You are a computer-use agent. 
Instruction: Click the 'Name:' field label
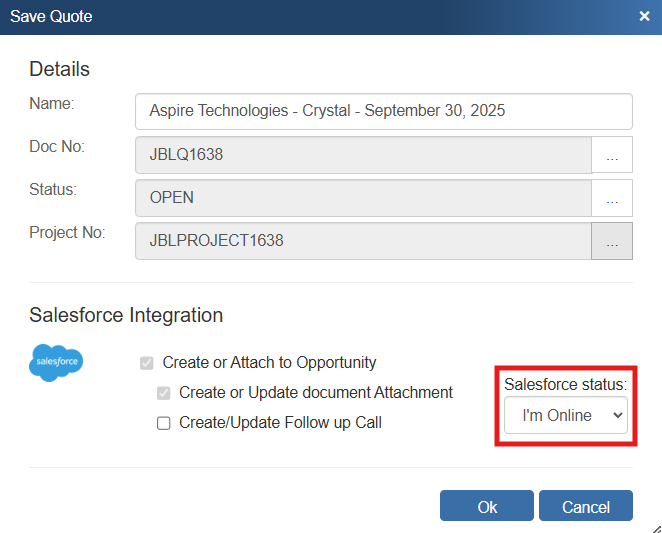[51, 103]
